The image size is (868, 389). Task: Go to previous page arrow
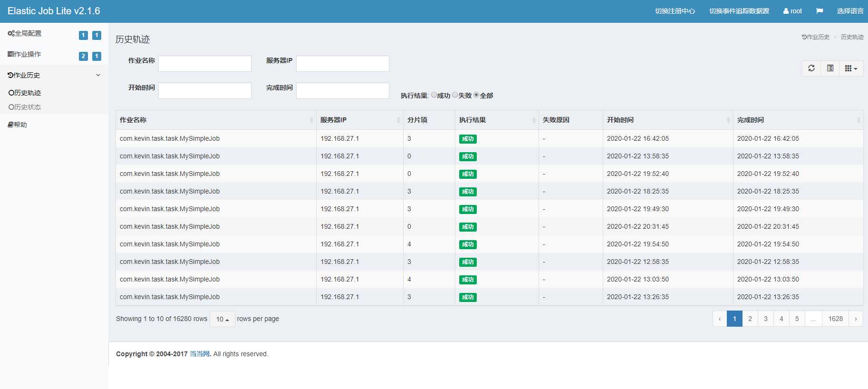[x=720, y=319]
